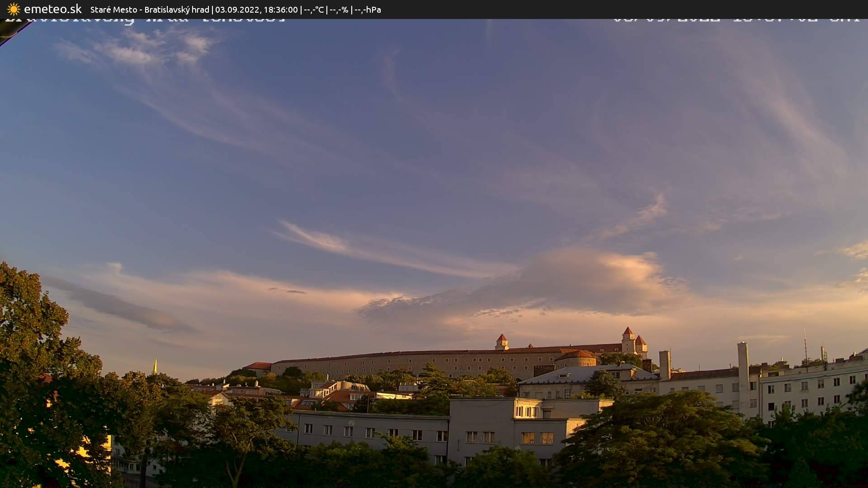Screen dimensions: 868x488
Task: Click the partially hidden camera name overlay top-left
Action: coord(145,20)
